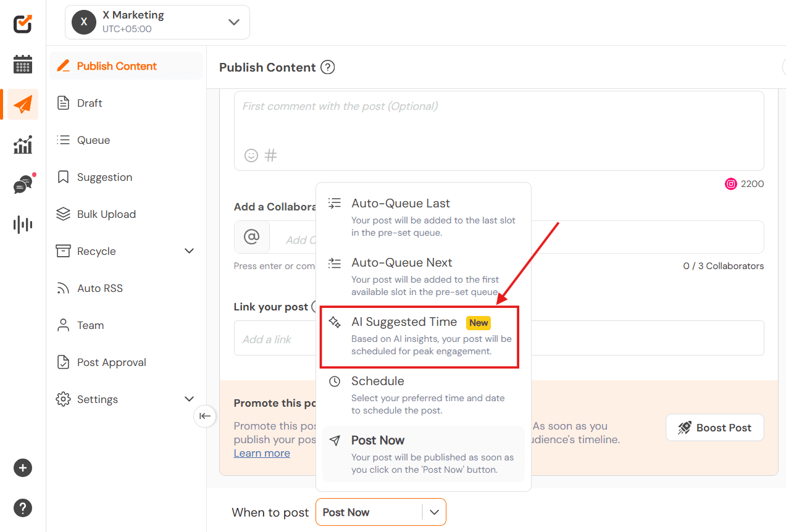Open the inbox chat bubbles icon
The height and width of the screenshot is (532, 786).
pos(23,185)
